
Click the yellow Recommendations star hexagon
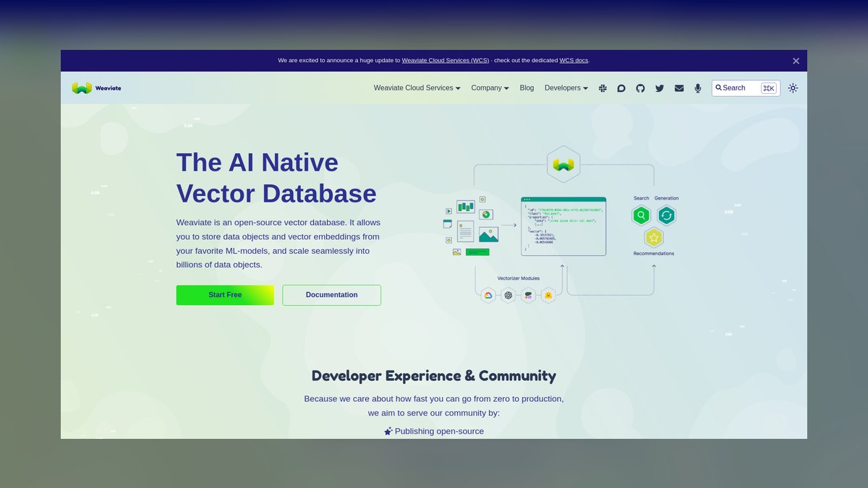click(653, 237)
